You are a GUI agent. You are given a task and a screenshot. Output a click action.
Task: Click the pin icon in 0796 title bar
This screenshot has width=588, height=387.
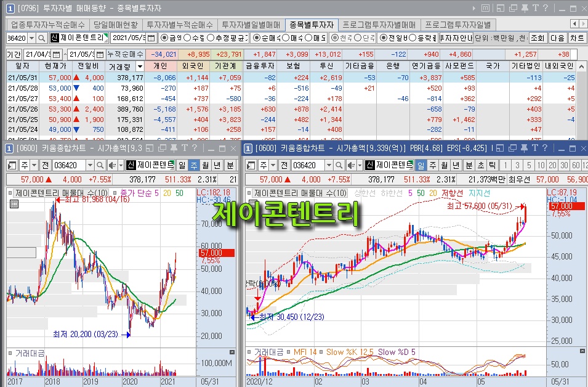point(525,8)
